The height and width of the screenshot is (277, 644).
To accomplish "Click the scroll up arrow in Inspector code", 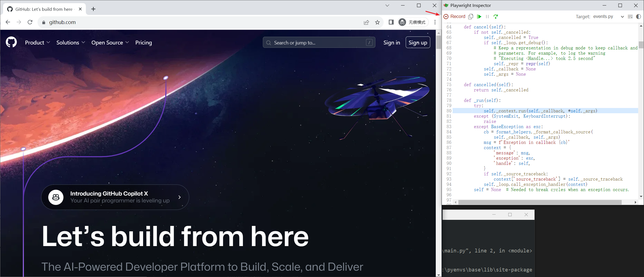I will (641, 26).
